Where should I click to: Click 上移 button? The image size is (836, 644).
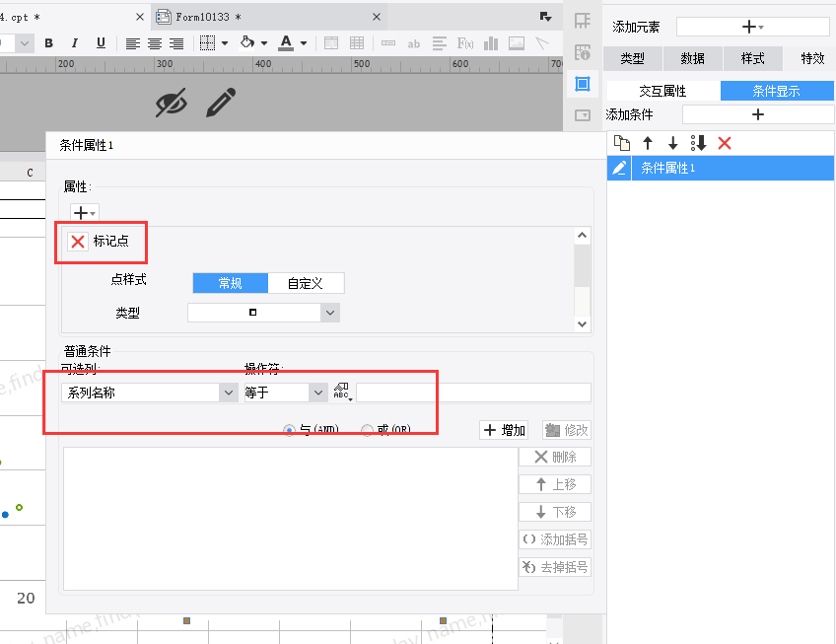pyautogui.click(x=555, y=484)
